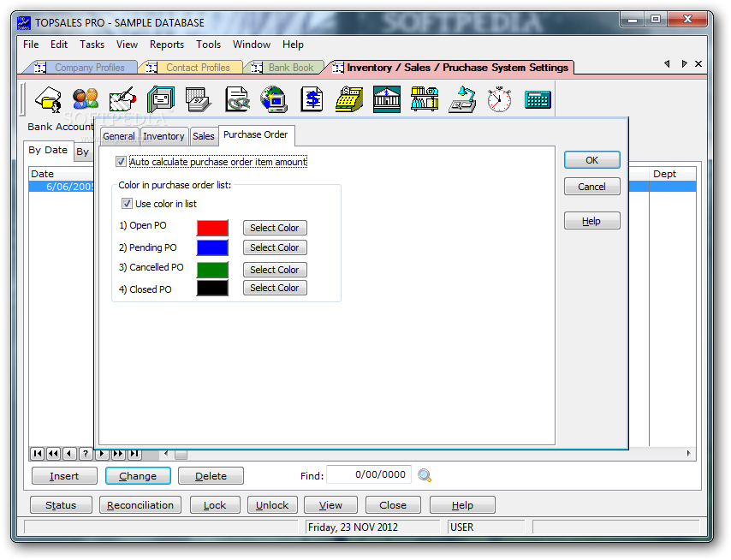Click the Reconciliation button
Screen dimensions: 731x560
click(140, 505)
